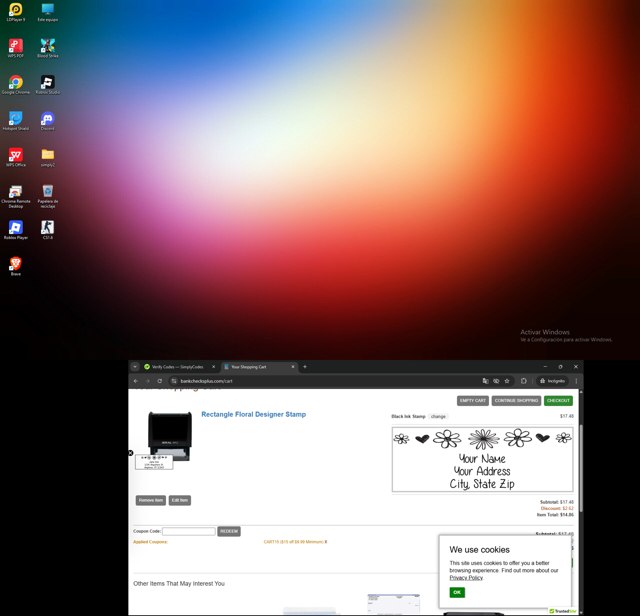Open the Discord desktop shortcut
This screenshot has height=616, width=640.
point(47,121)
